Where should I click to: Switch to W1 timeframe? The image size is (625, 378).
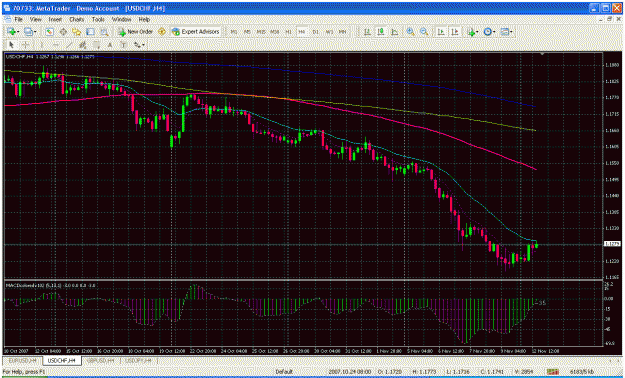pyautogui.click(x=329, y=32)
